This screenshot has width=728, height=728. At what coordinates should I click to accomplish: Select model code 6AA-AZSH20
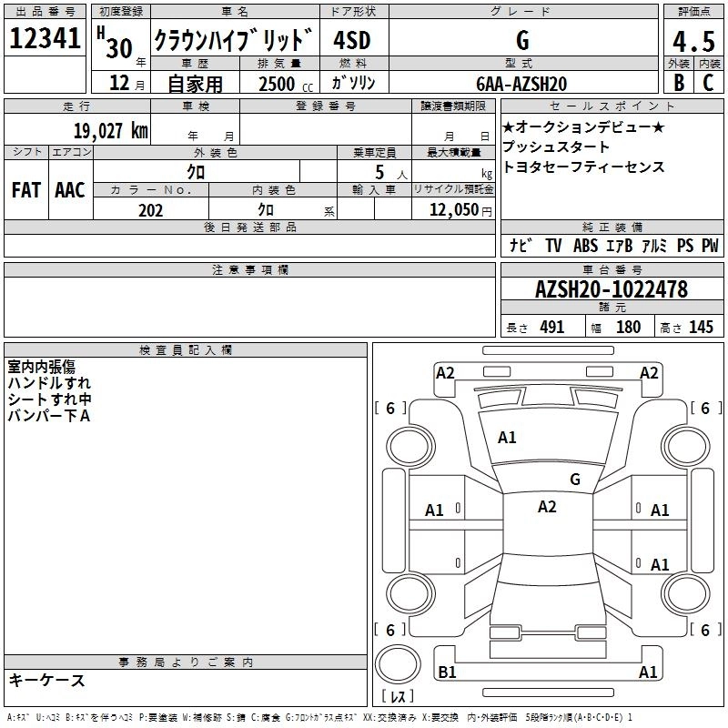coord(521,84)
